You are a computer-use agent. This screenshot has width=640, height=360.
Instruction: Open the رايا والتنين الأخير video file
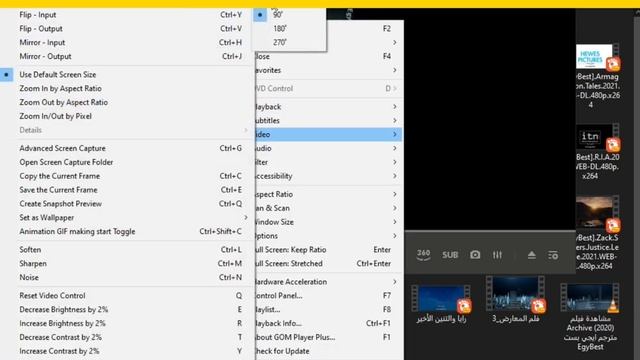click(x=441, y=304)
